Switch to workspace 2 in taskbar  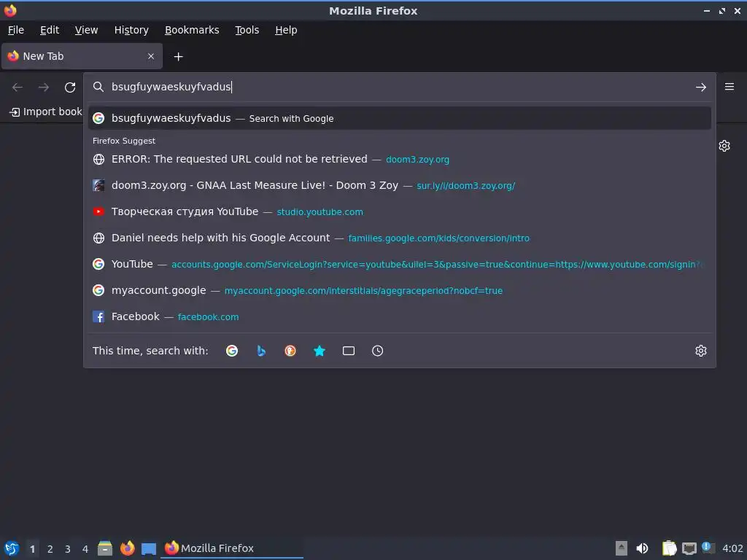point(50,549)
